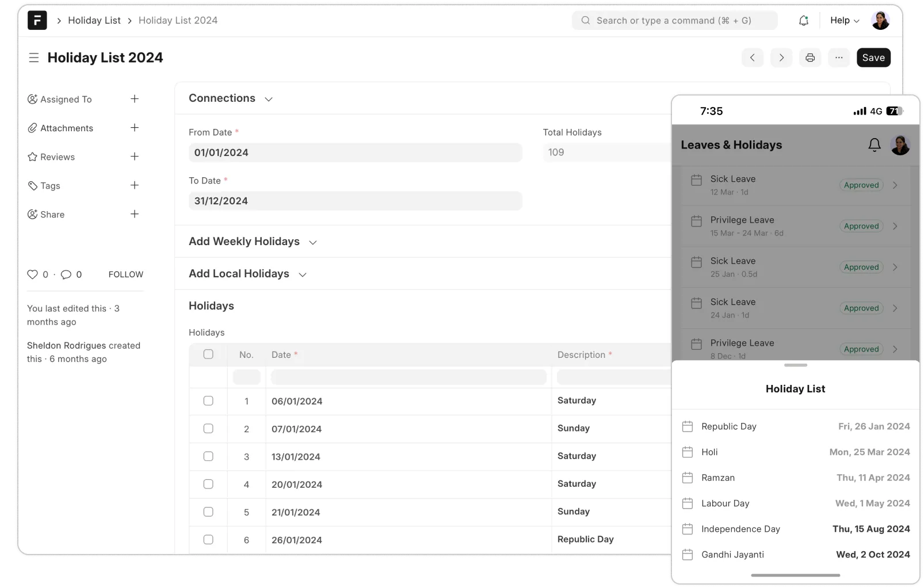This screenshot has width=924, height=588.
Task: Select the Republic Day row checkbox
Action: click(208, 540)
